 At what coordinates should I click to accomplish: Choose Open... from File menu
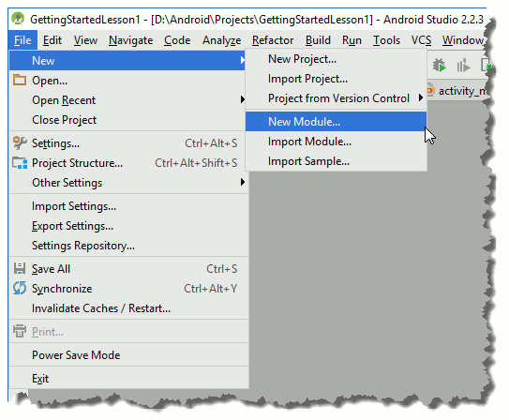coord(127,81)
